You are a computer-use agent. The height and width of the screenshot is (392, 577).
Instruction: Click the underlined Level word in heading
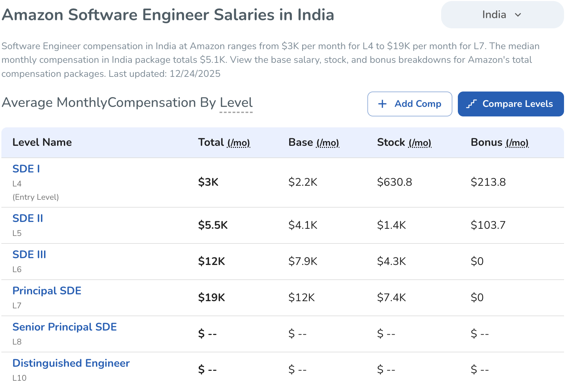pyautogui.click(x=236, y=103)
